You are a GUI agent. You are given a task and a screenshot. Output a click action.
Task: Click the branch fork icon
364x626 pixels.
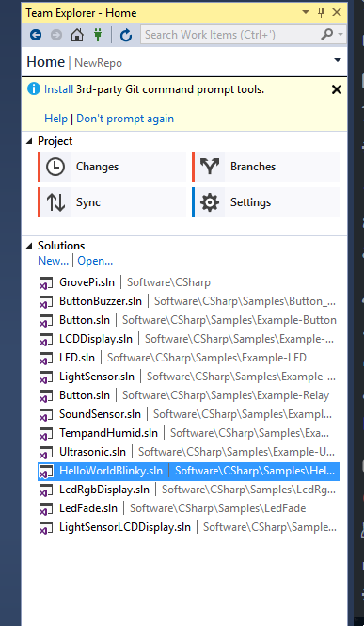(210, 167)
